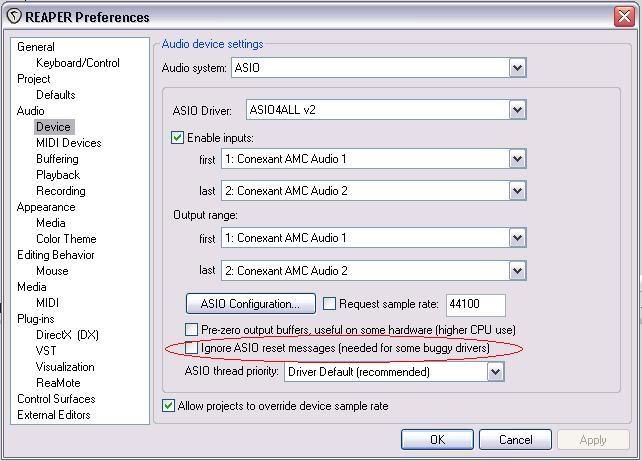Click the REAPER logo icon in title bar
This screenshot has height=461, width=642.
[14, 17]
